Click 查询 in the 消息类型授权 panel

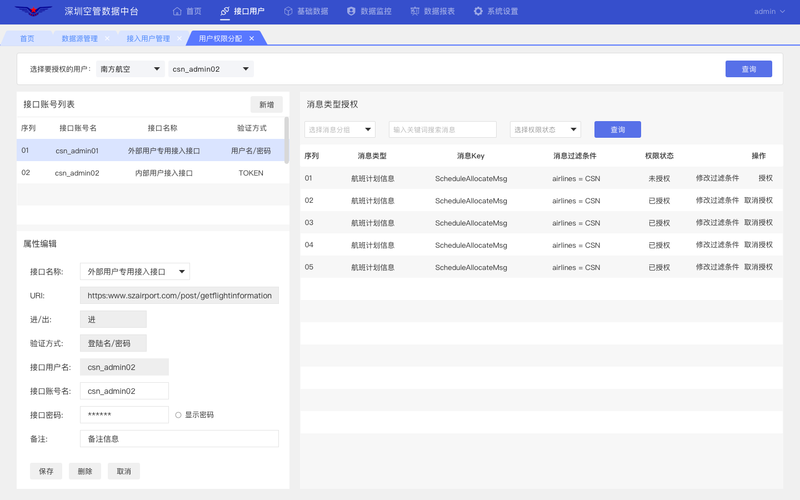[x=617, y=130]
